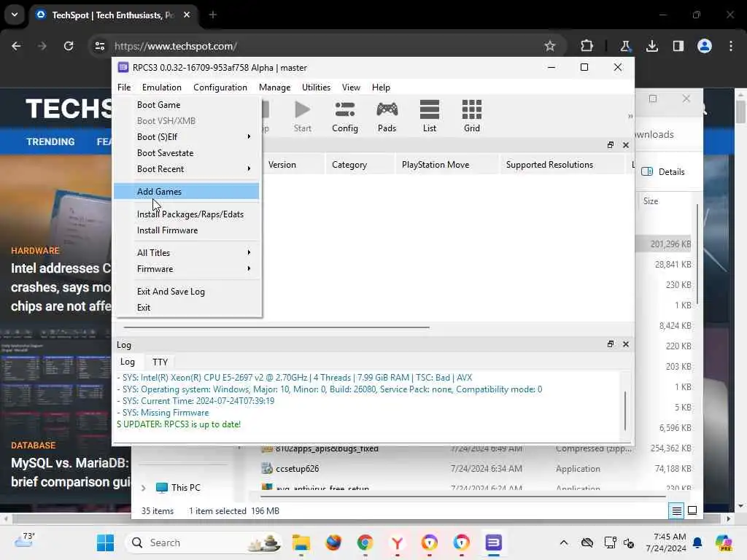Viewport: 747px width, 560px height.
Task: Choose Exit And Save Log
Action: click(187, 292)
